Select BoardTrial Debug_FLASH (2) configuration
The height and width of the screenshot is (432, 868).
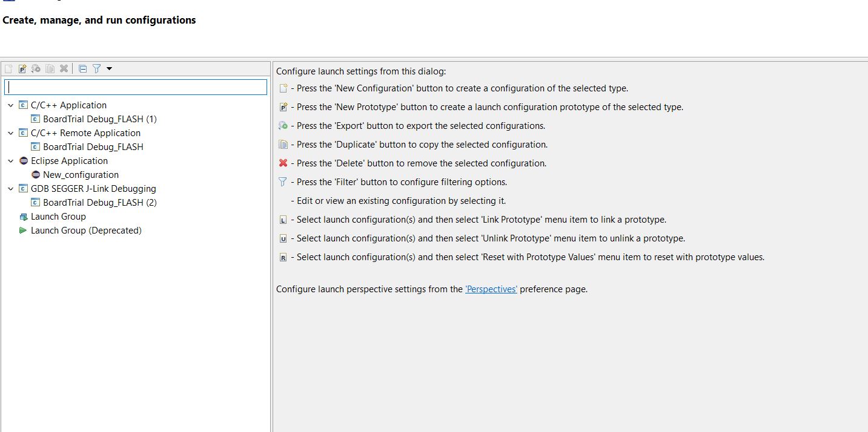(x=100, y=202)
